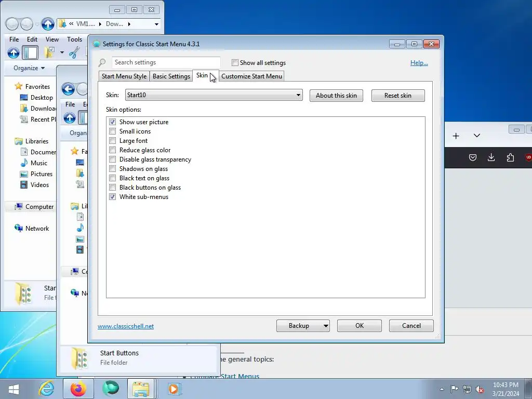
Task: Select Network in navigation pane
Action: [x=32, y=229]
